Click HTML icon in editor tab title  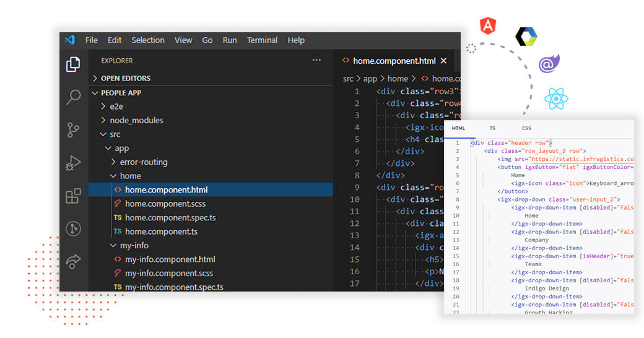pyautogui.click(x=346, y=61)
